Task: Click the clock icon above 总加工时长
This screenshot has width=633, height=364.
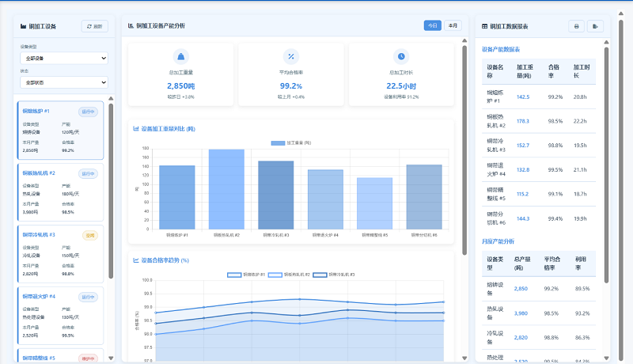Action: 402,56
